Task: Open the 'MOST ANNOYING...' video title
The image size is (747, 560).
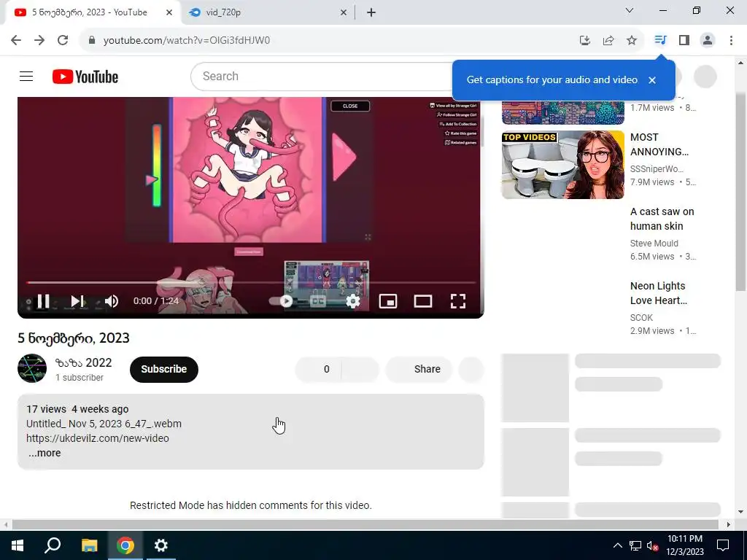Action: click(x=659, y=144)
